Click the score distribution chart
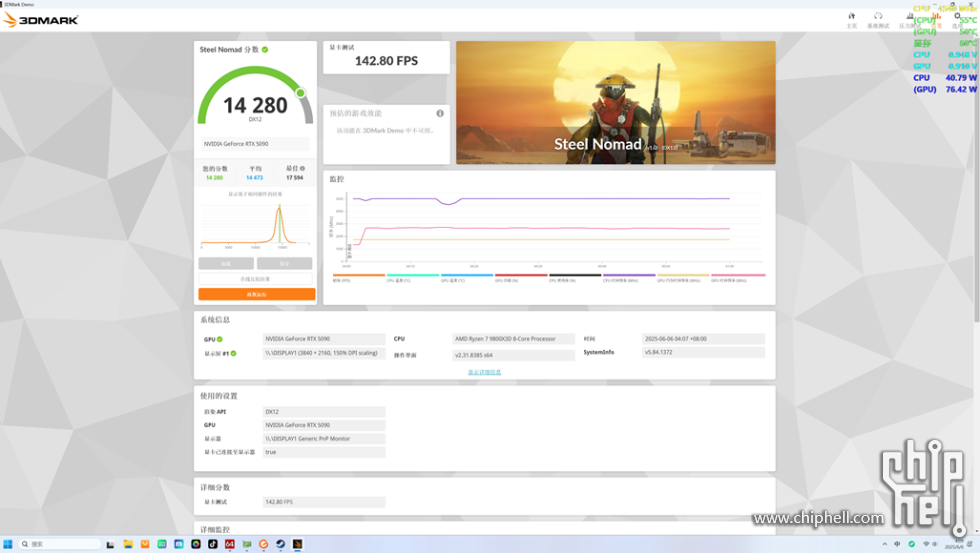Image resolution: width=980 pixels, height=553 pixels. 255,226
